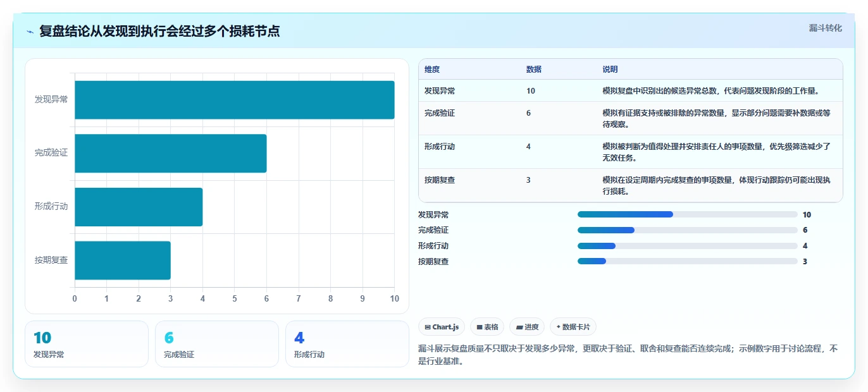Image resolution: width=868 pixels, height=392 pixels.
Task: Select the 完成验证 table row cell
Action: (x=440, y=113)
